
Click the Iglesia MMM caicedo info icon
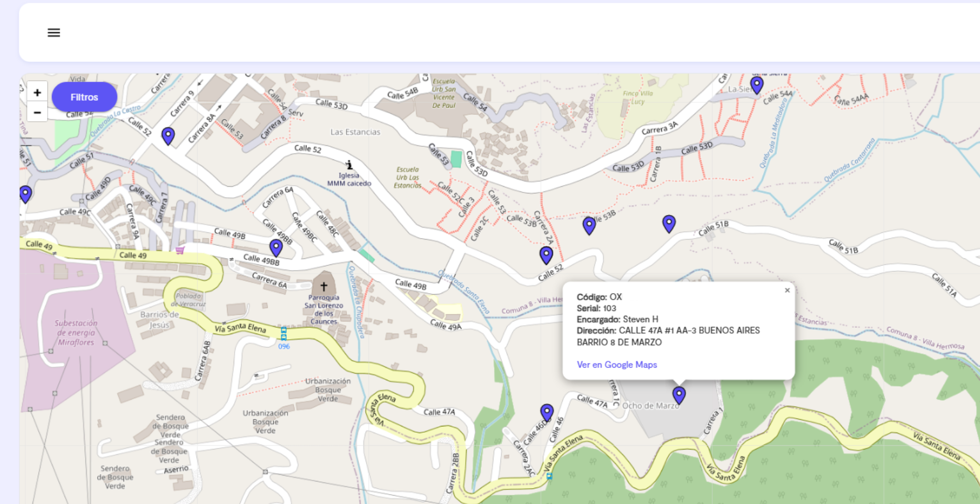(349, 165)
